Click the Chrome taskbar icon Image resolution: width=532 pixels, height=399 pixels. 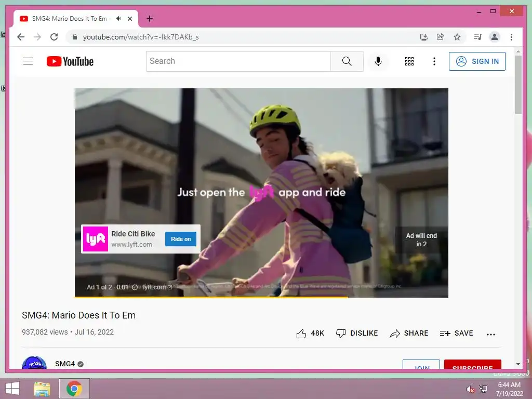point(74,389)
